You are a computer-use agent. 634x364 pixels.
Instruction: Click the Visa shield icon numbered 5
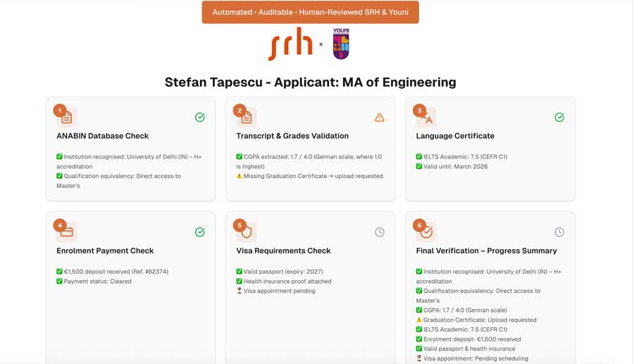tap(246, 232)
